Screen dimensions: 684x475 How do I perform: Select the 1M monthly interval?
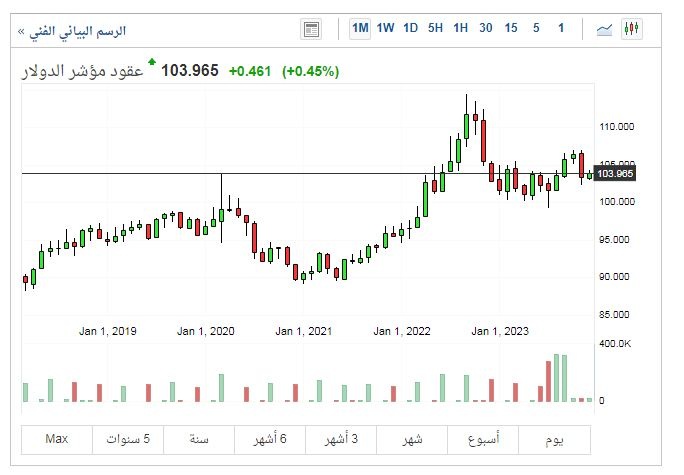360,28
